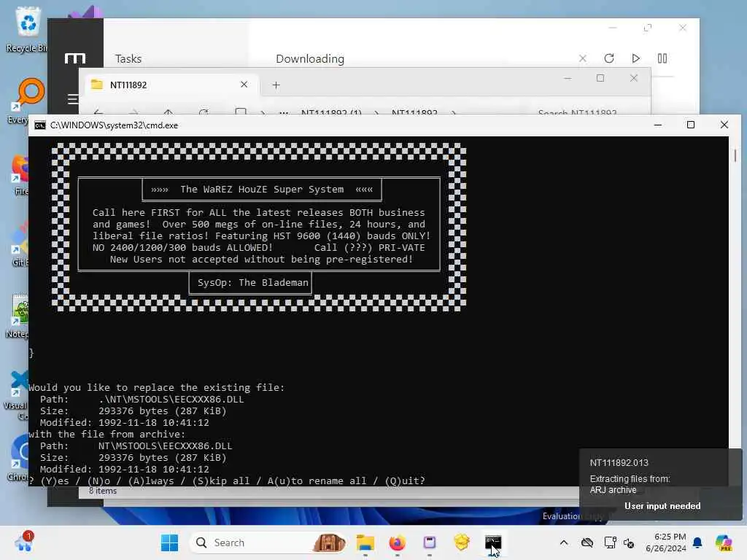Open the Everything search desktop icon

[28, 100]
